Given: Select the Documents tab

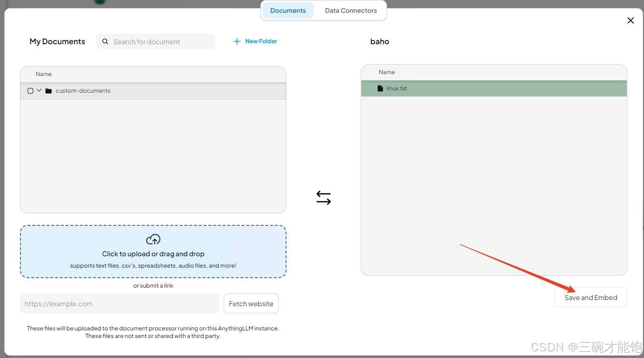Looking at the screenshot, I should pos(287,10).
